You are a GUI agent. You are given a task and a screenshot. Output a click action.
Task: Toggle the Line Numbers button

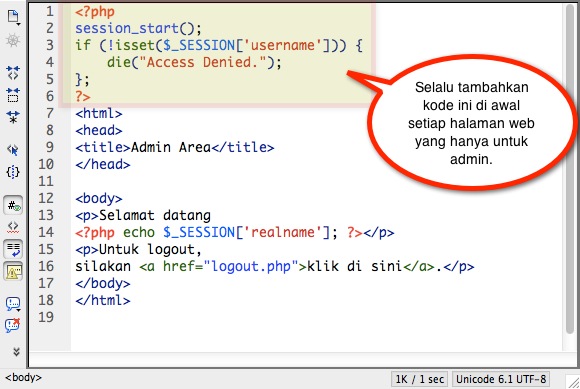pos(13,205)
